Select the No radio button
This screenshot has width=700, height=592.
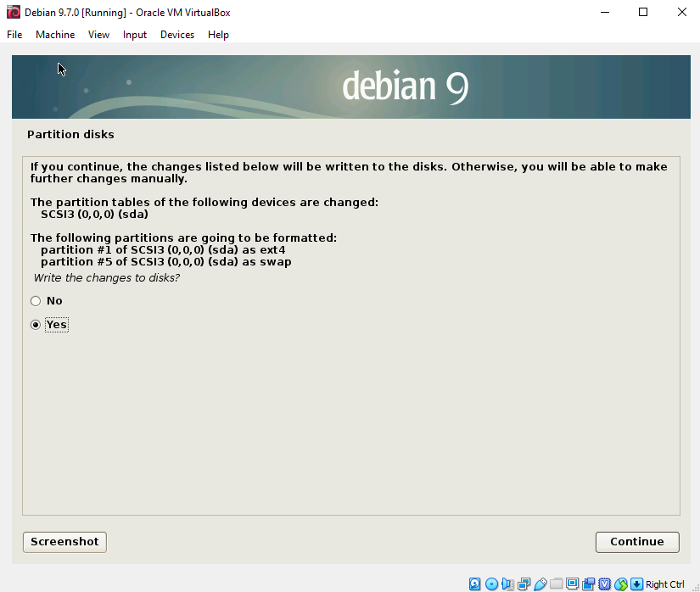(x=36, y=301)
